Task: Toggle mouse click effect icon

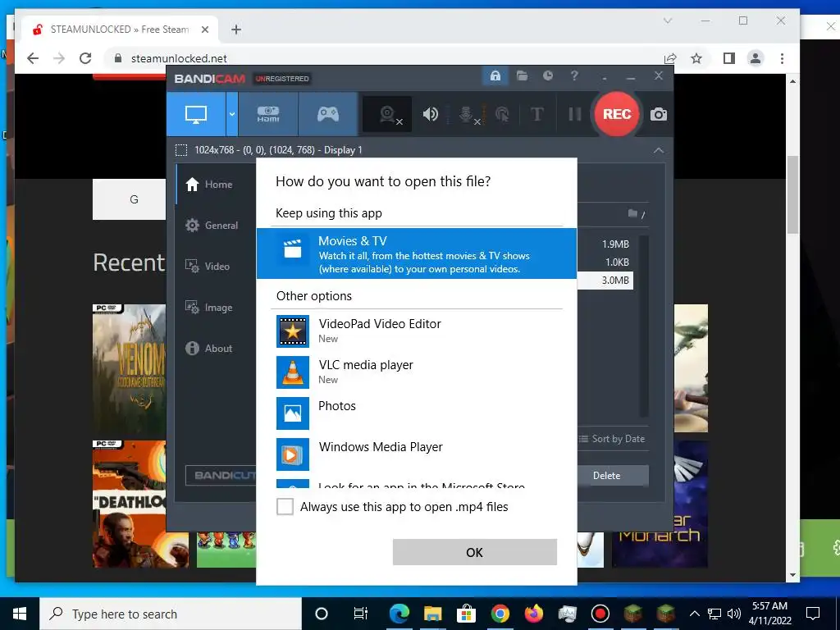Action: click(502, 114)
